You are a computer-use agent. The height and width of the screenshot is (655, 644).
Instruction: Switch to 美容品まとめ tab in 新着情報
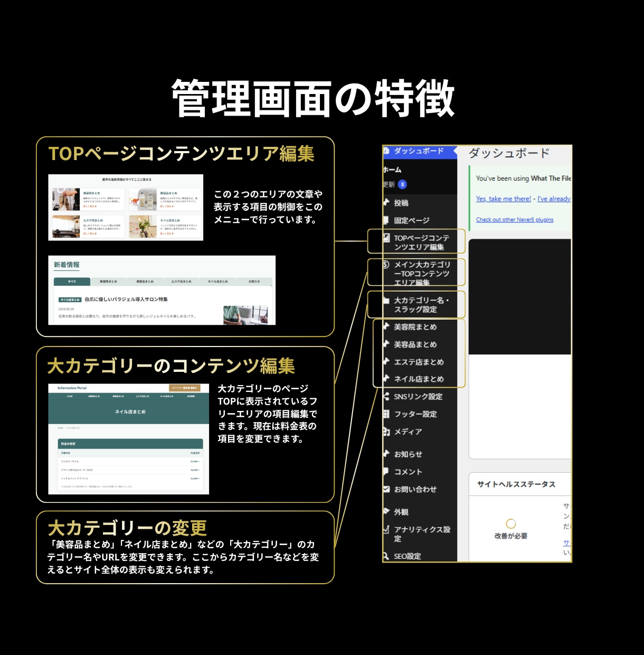pyautogui.click(x=145, y=282)
